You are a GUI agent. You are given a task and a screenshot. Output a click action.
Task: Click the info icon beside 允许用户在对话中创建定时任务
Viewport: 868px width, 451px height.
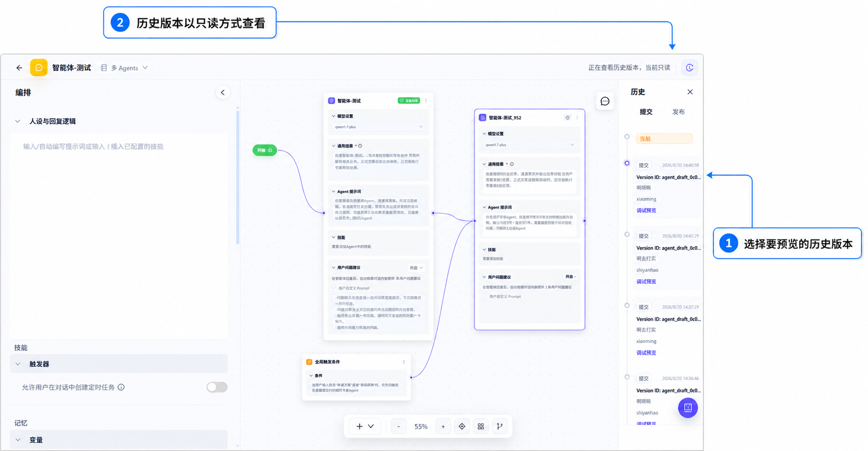pyautogui.click(x=121, y=387)
